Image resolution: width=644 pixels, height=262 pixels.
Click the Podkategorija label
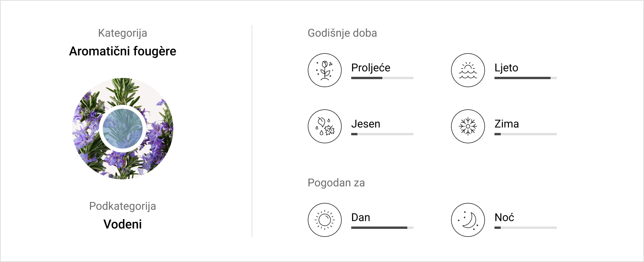pos(123,206)
